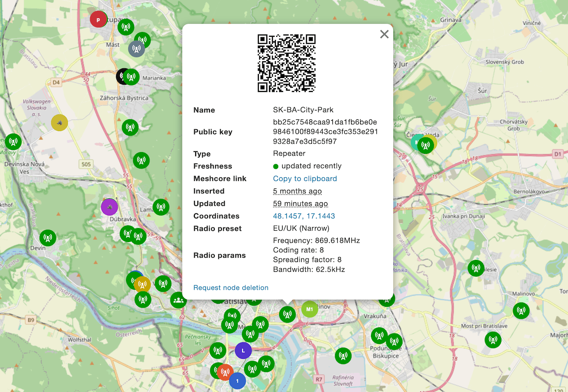Open the green repeater marker beside Lamač
568x392 pixels.
pos(161,207)
